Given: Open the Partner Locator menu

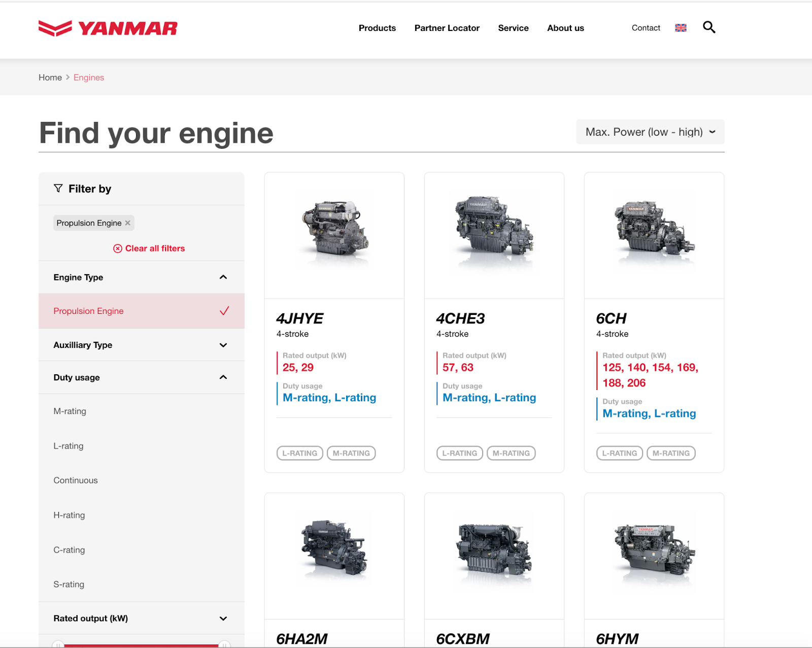Looking at the screenshot, I should [447, 28].
